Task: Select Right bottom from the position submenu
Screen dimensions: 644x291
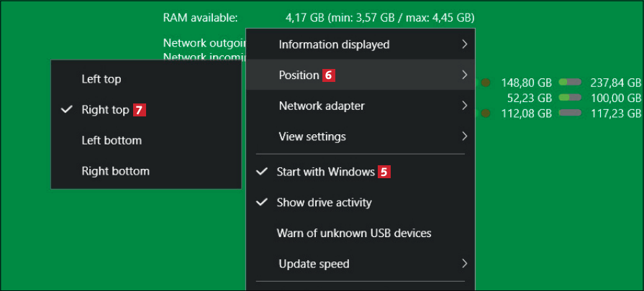Action: [x=116, y=171]
